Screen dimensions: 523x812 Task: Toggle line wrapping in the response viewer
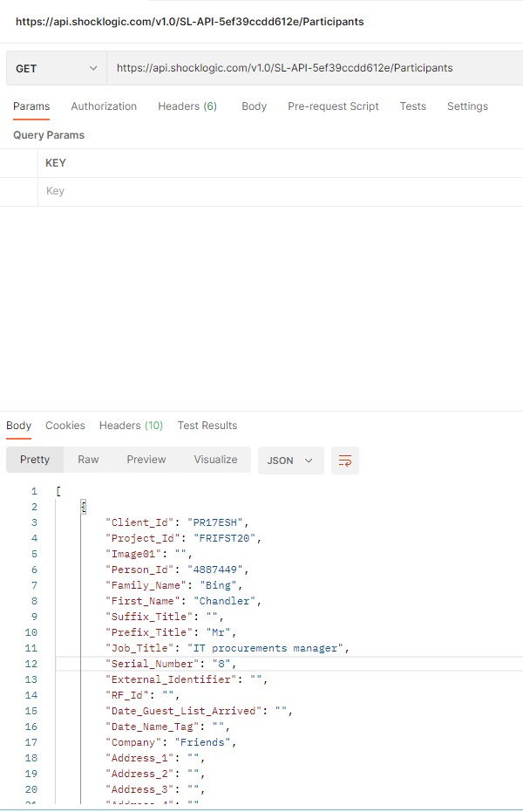pyautogui.click(x=345, y=460)
